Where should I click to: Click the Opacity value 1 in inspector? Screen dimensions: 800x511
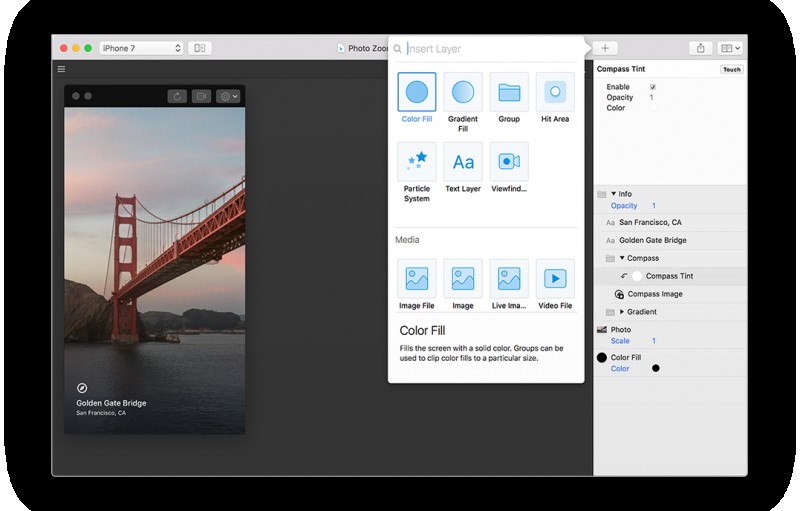point(651,97)
